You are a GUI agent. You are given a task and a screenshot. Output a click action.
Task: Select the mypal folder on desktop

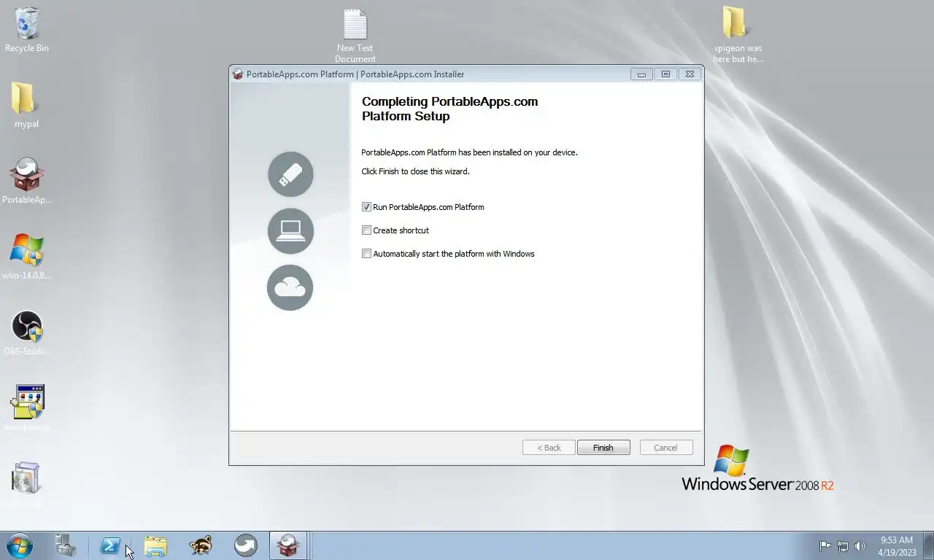[x=26, y=106]
